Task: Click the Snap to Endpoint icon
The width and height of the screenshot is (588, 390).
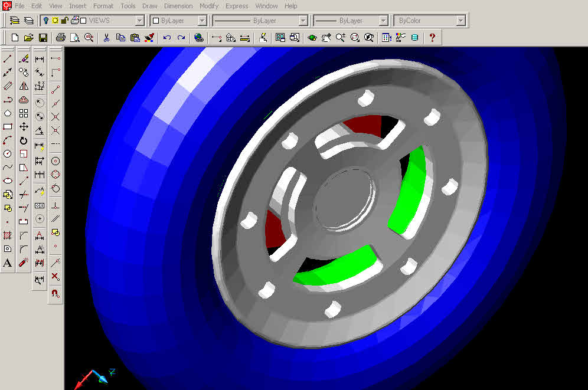Action: coord(55,90)
